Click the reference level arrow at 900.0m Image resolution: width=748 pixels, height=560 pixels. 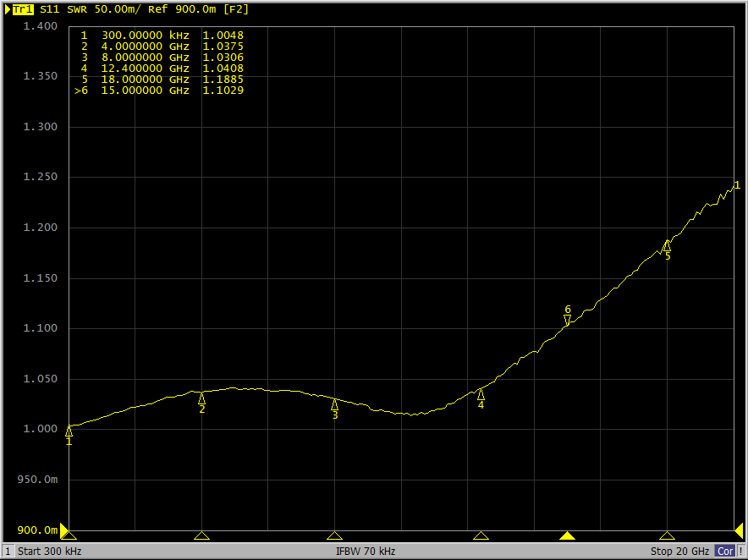point(64,530)
